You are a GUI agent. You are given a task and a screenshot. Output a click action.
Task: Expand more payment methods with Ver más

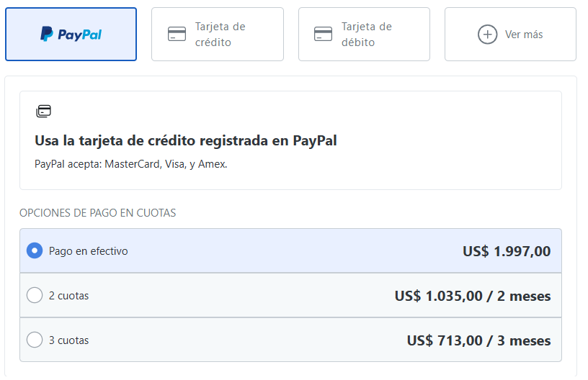pyautogui.click(x=510, y=34)
